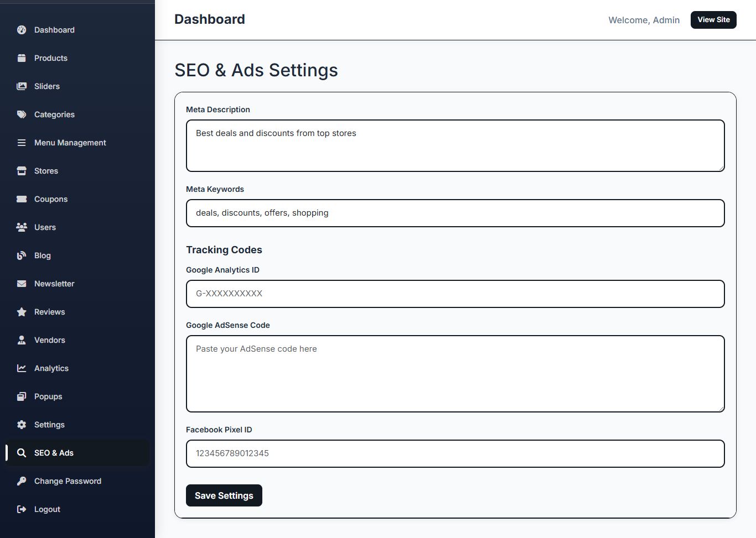Image resolution: width=756 pixels, height=538 pixels.
Task: Click into the Google Analytics ID field
Action: point(455,294)
